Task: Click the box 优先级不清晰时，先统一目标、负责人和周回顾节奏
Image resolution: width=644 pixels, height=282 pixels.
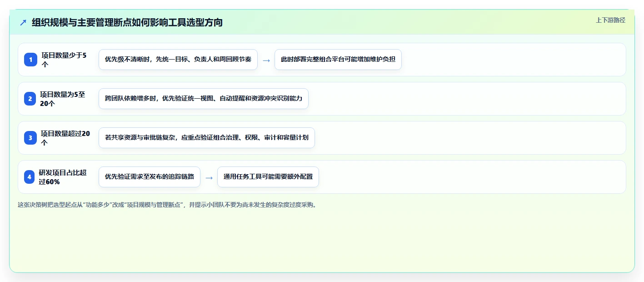Action: pos(178,60)
